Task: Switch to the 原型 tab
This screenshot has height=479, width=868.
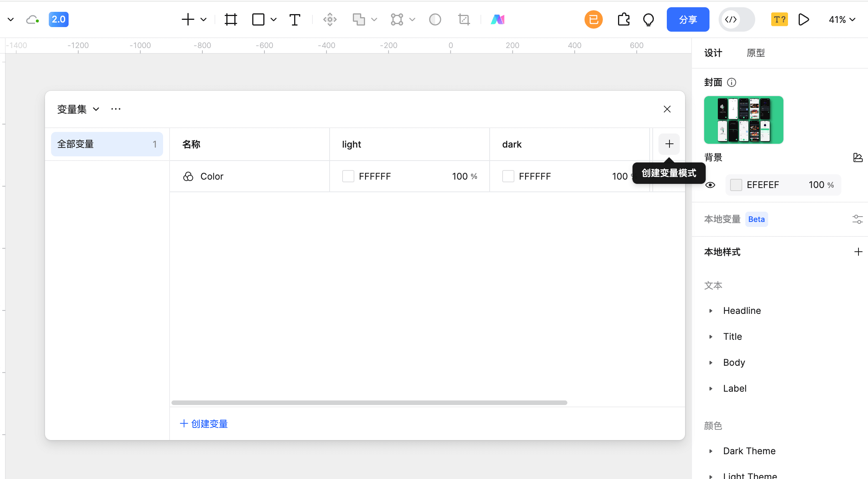Action: (x=756, y=53)
